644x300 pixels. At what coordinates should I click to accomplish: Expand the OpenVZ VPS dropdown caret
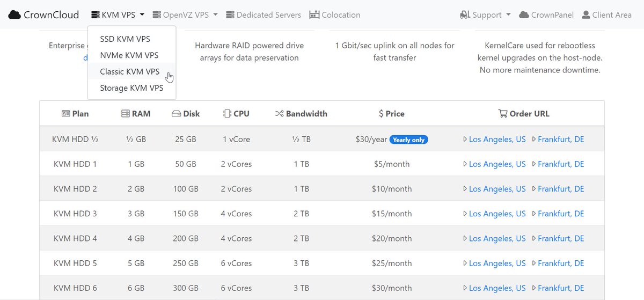[x=216, y=15]
